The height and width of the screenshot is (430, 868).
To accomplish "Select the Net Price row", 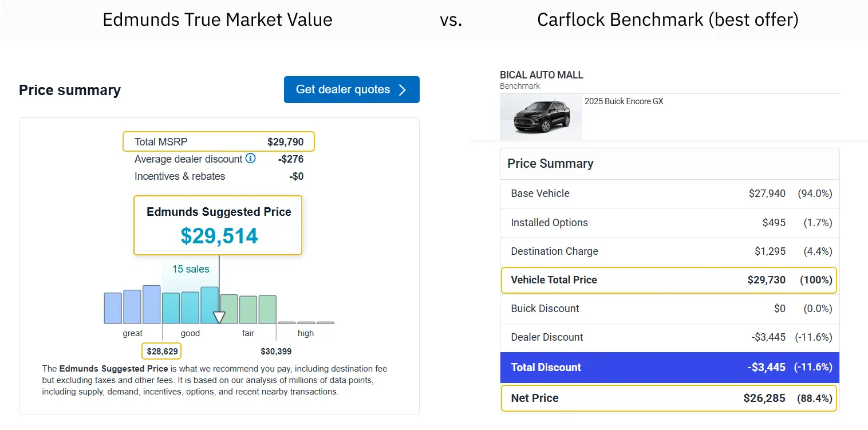I will point(669,398).
